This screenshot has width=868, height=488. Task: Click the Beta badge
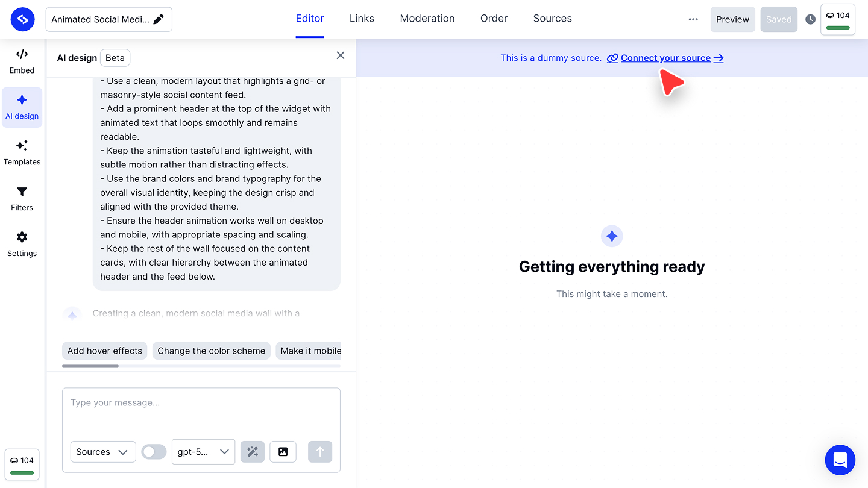point(115,58)
